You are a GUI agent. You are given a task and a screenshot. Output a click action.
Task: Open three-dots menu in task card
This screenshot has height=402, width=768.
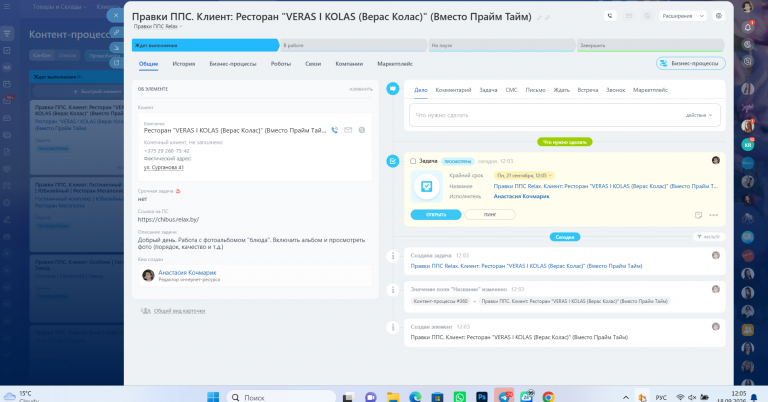713,215
